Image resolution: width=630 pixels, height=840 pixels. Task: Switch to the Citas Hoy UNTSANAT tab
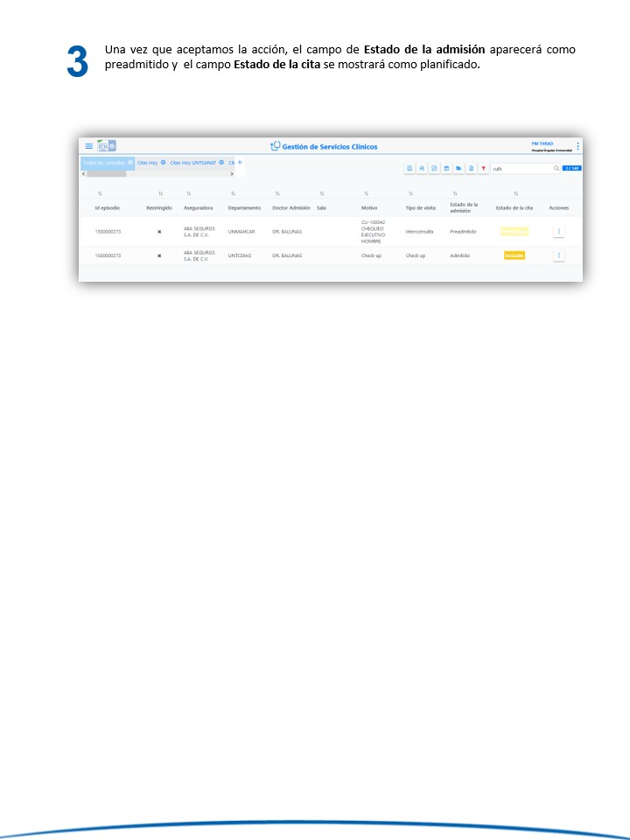[192, 163]
